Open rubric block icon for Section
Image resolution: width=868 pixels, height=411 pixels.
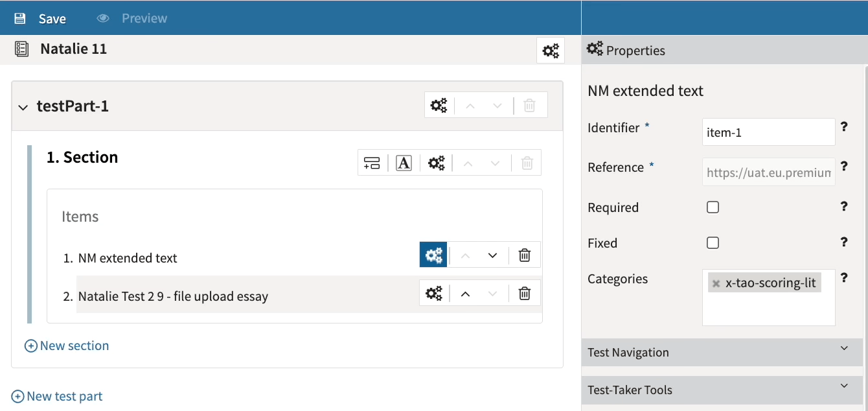tap(404, 163)
